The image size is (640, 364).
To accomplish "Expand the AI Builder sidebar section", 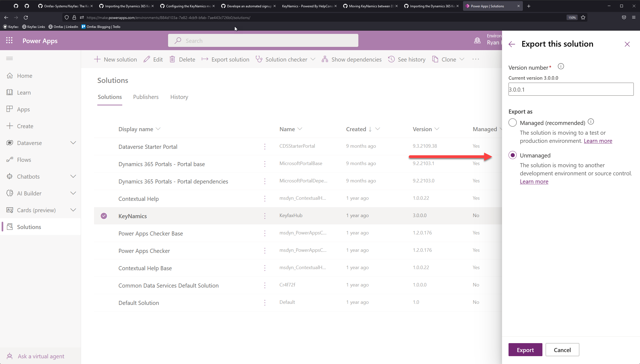I will [x=73, y=193].
